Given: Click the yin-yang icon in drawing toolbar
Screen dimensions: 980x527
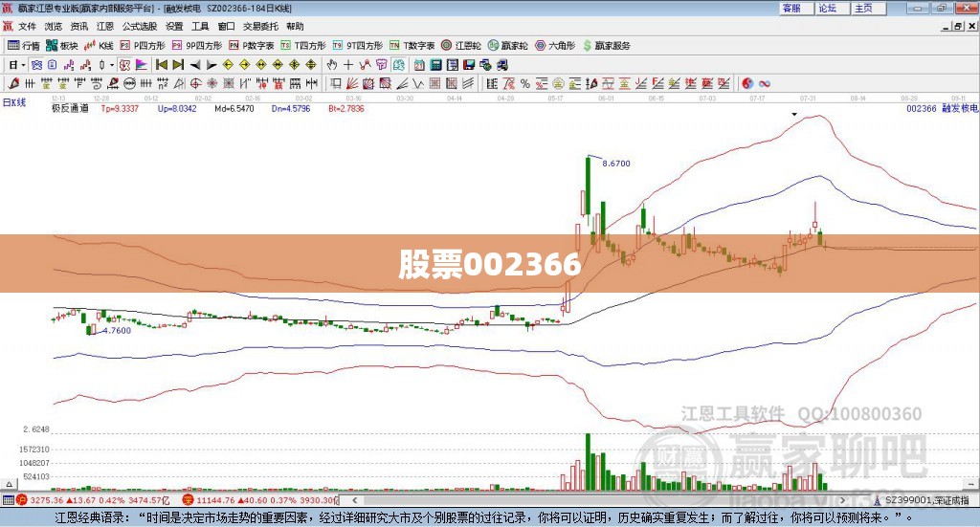Looking at the screenshot, I should [746, 83].
